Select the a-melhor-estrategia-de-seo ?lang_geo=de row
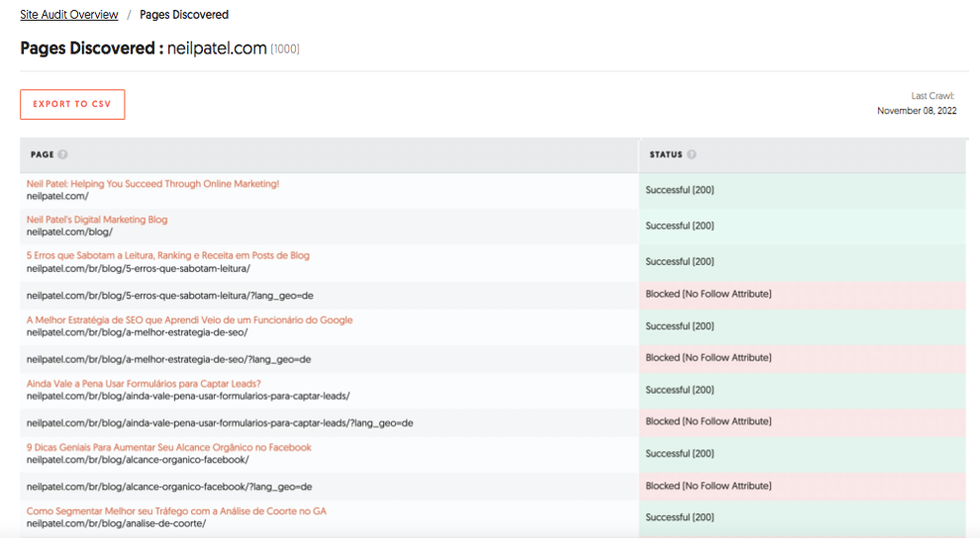The image size is (980, 545). point(168,359)
